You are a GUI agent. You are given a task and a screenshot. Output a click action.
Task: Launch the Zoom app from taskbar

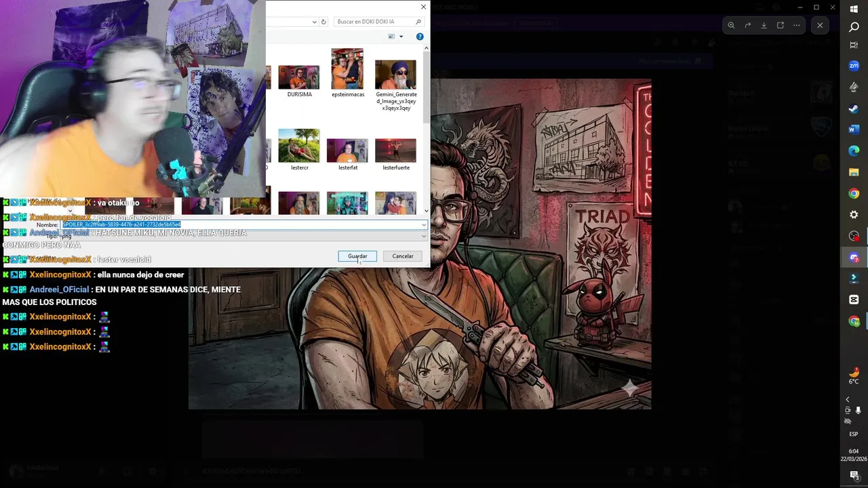[x=854, y=66]
